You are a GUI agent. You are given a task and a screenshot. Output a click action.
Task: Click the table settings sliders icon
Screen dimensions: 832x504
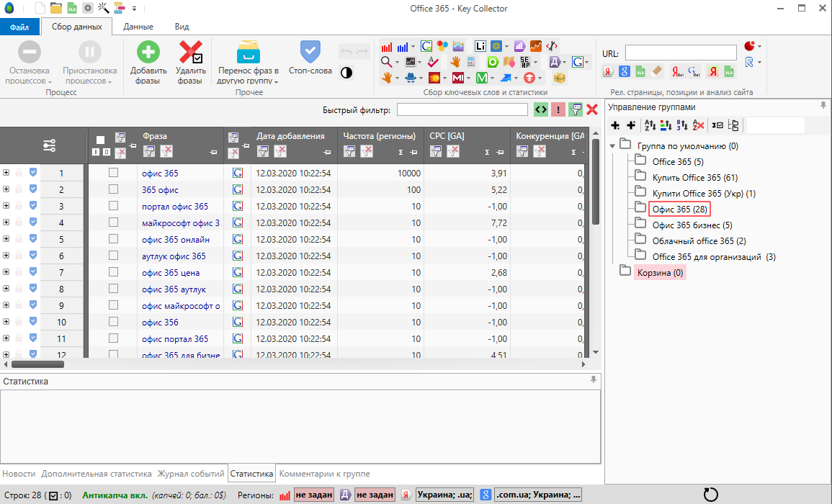click(50, 145)
